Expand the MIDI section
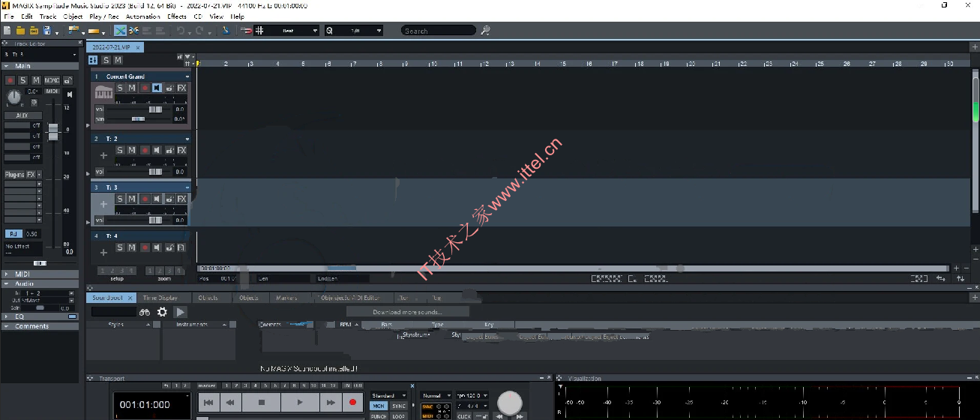 pyautogui.click(x=7, y=274)
